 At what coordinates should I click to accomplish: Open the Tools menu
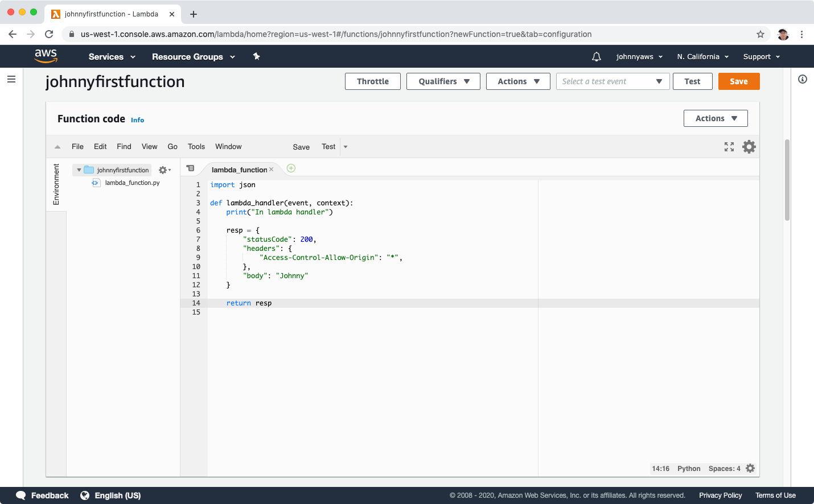196,147
